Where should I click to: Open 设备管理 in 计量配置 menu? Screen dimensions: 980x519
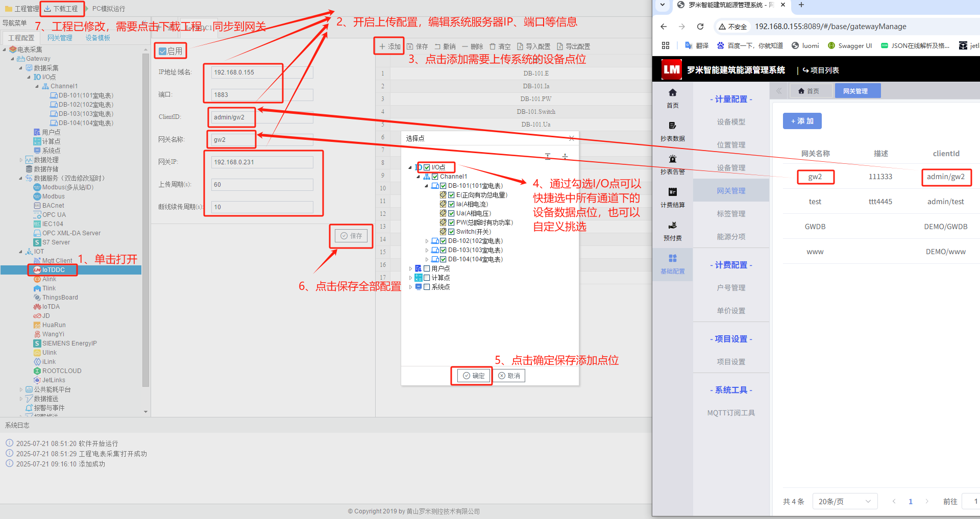pos(731,168)
